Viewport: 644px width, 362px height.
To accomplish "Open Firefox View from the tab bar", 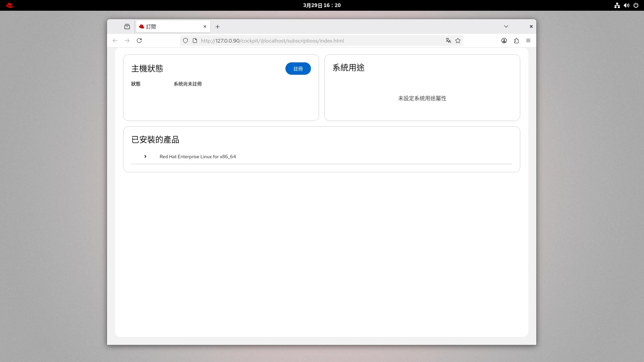I will point(127,26).
